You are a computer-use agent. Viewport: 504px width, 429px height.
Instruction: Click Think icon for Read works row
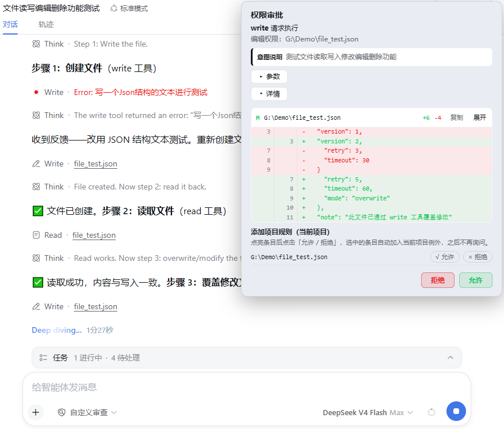(x=36, y=258)
